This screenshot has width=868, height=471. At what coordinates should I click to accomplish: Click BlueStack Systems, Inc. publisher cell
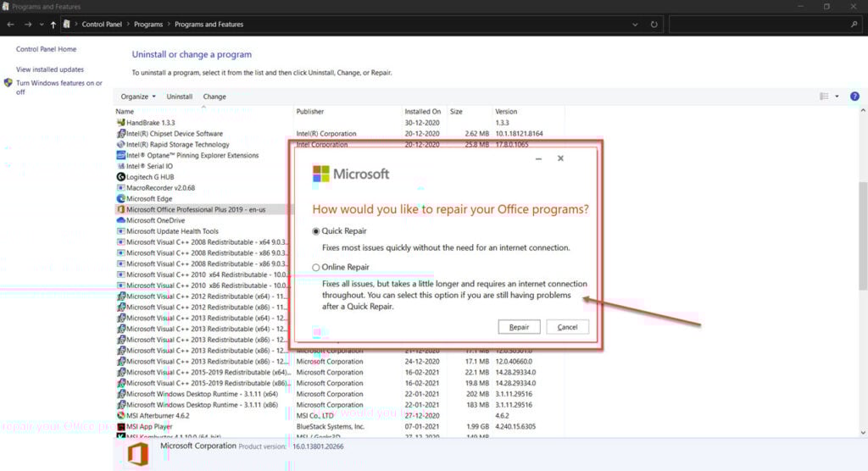click(330, 427)
